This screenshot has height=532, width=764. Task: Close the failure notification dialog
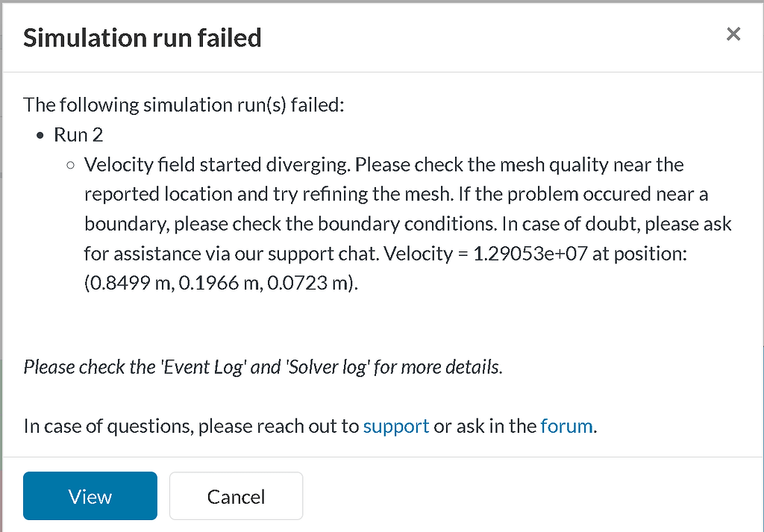(733, 34)
